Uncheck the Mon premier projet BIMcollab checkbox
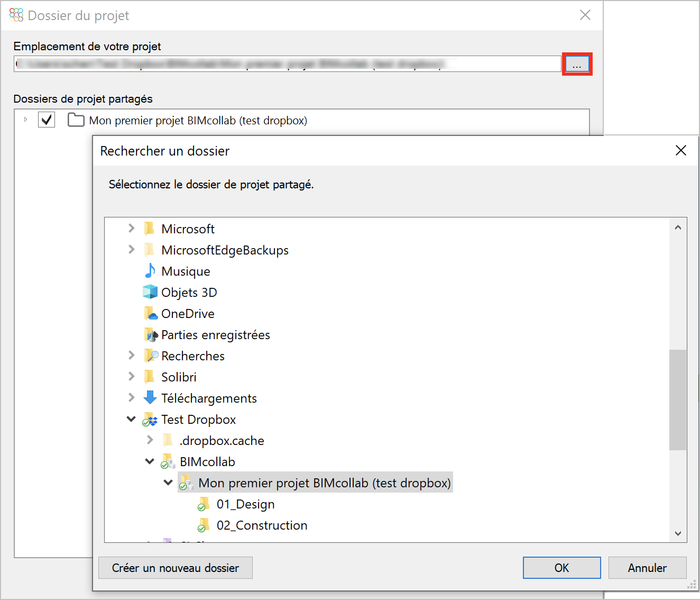Screen dimensions: 700x600 click(x=47, y=120)
